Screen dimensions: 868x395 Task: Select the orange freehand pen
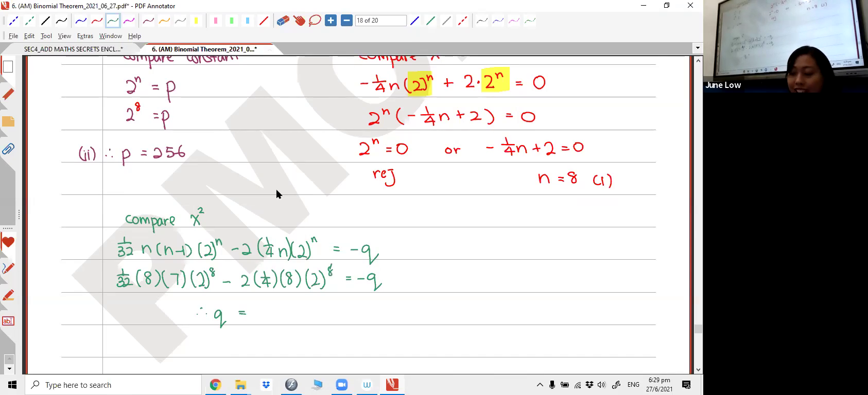pyautogui.click(x=164, y=21)
